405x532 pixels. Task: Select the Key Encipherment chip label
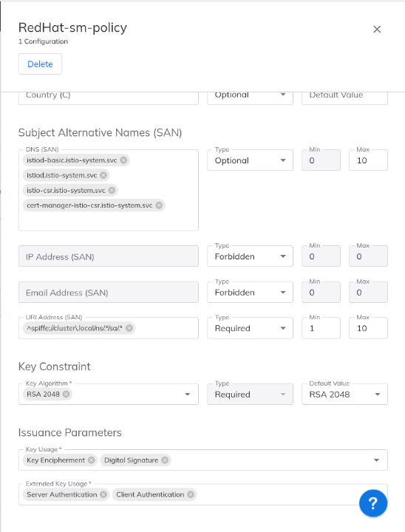[55, 460]
